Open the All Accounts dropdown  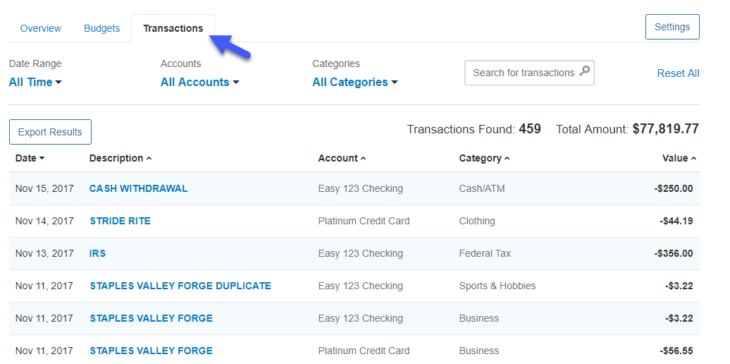(x=200, y=82)
